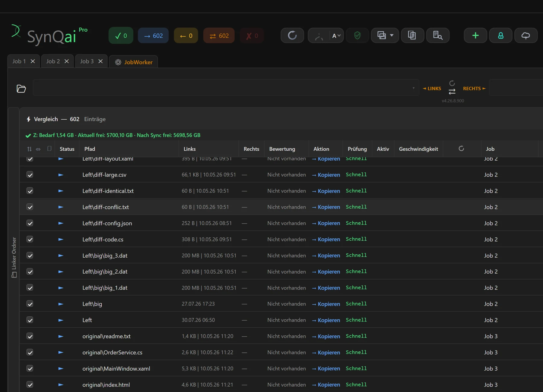Filter by blue right-arrow 602 counter

[153, 36]
